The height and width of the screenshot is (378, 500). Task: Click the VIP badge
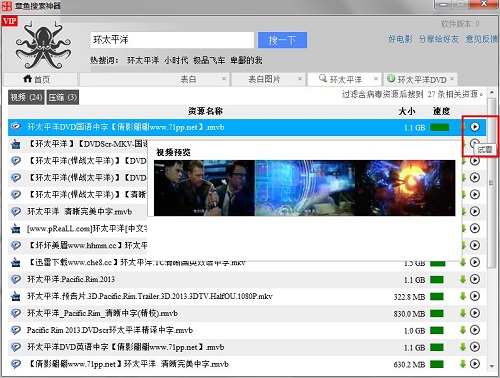(x=9, y=21)
